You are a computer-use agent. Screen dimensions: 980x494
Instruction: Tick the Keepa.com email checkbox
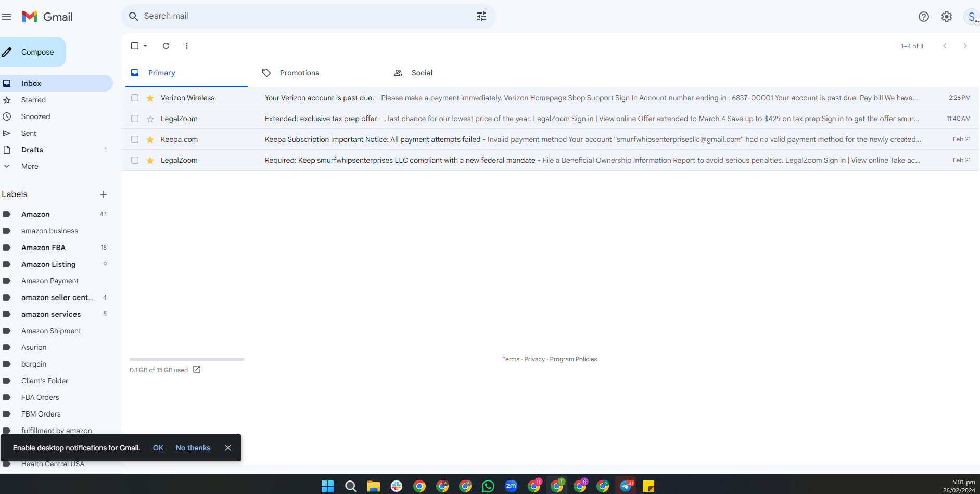tap(135, 139)
